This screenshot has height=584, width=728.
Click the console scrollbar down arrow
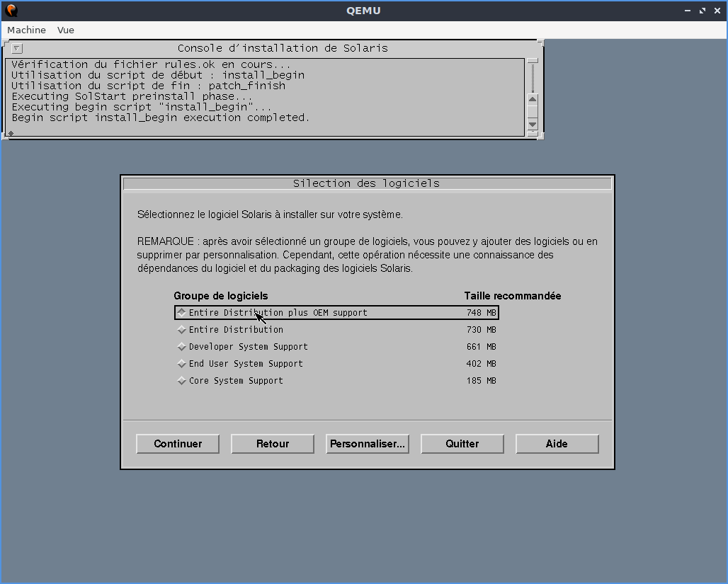point(533,125)
